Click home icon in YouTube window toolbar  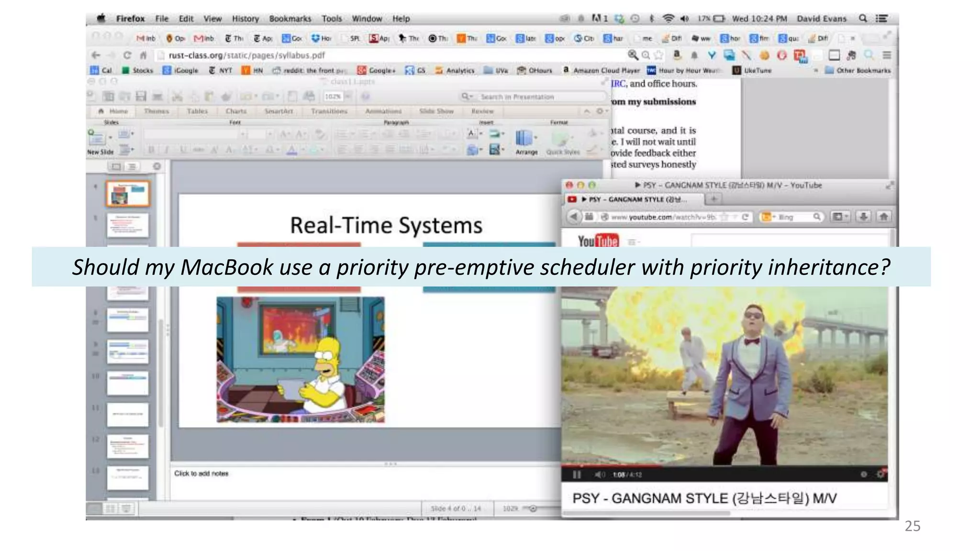click(x=883, y=217)
